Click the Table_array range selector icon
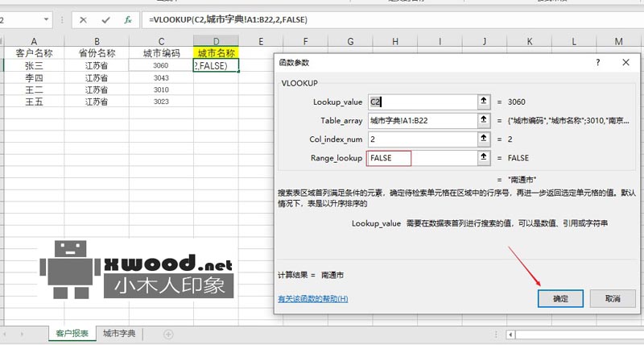Viewport: 644px width, 345px height. (x=484, y=120)
